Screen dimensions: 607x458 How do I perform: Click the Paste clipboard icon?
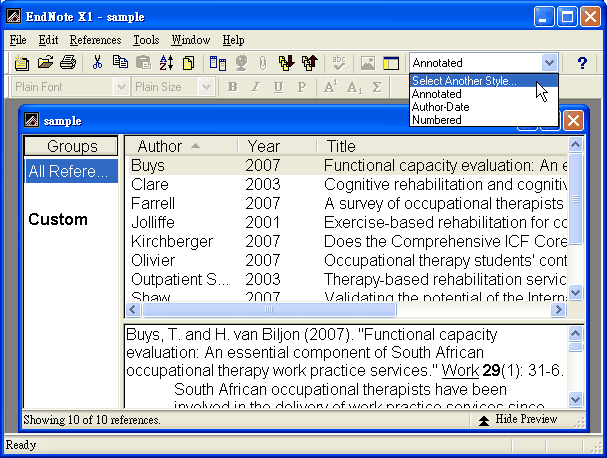(144, 62)
